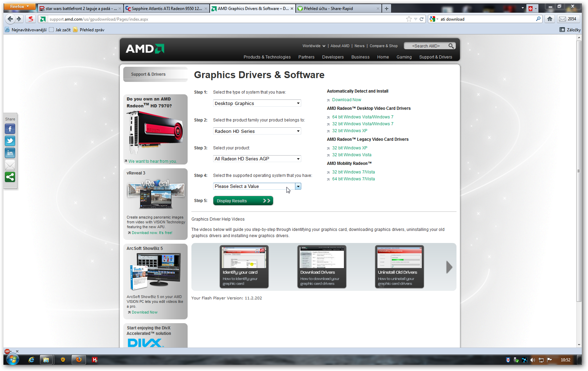The width and height of the screenshot is (588, 371).
Task: Share via LinkedIn icon
Action: pyautogui.click(x=10, y=153)
